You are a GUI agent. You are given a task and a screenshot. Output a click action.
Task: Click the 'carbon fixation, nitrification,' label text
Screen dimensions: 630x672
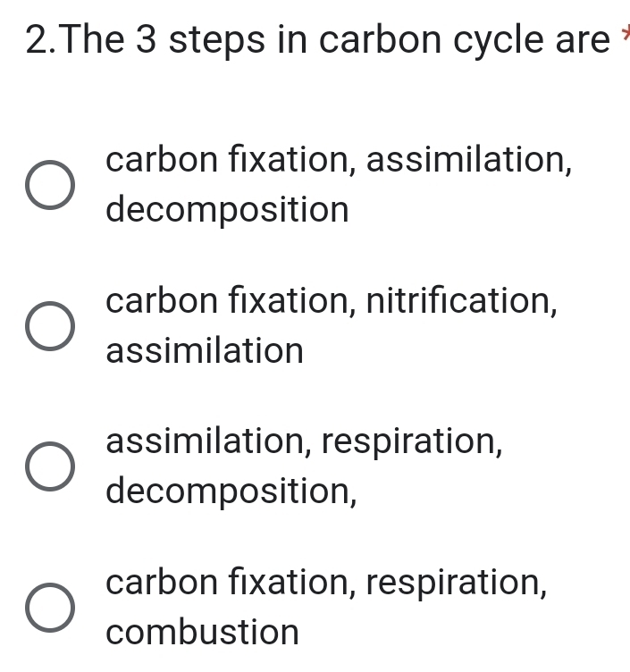332,301
